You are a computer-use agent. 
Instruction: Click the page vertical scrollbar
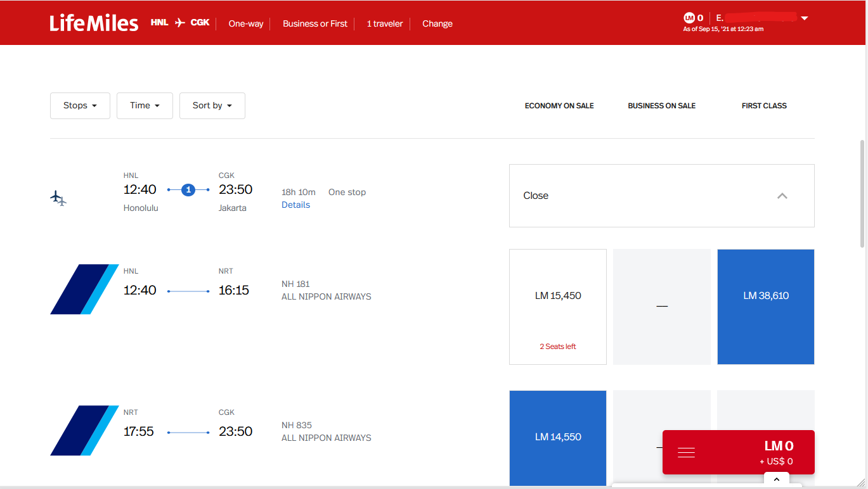click(862, 193)
